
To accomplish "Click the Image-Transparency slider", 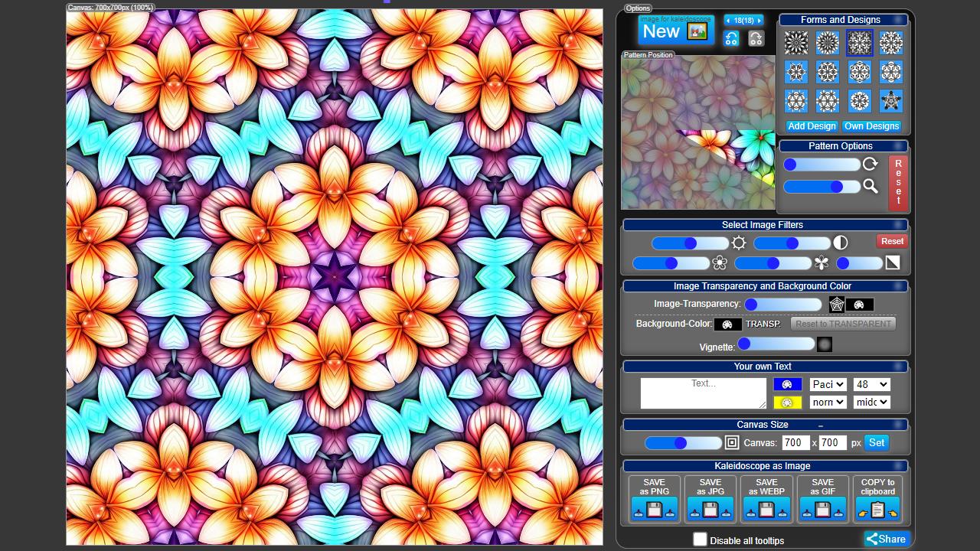I will click(783, 305).
